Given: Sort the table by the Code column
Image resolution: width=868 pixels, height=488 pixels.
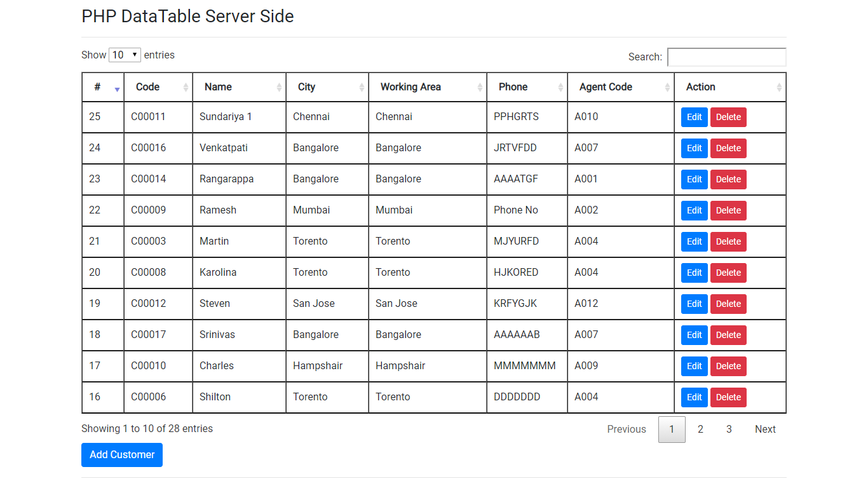Looking at the screenshot, I should pos(186,86).
